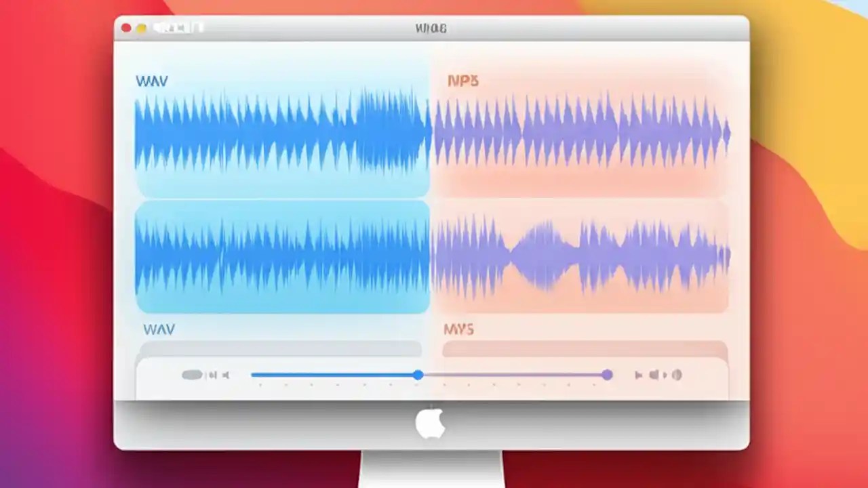Image resolution: width=868 pixels, height=488 pixels.
Task: Click the circular audio output icon far right
Action: (x=677, y=375)
